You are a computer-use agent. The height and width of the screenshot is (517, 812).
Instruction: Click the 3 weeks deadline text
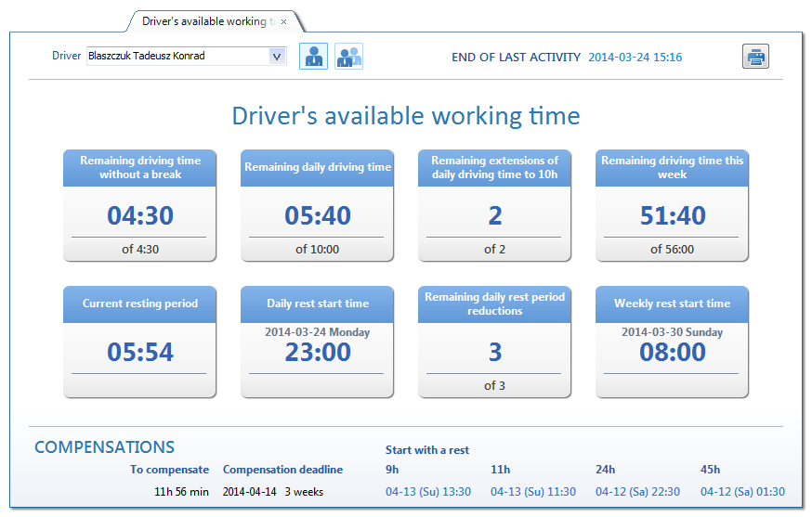(x=304, y=492)
